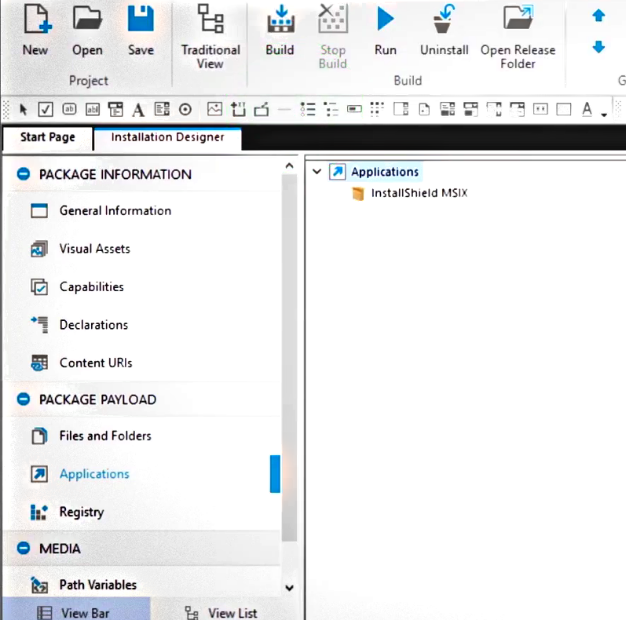The width and height of the screenshot is (626, 620).
Task: Open the toolbar overflow dropdown arrow
Action: [x=604, y=115]
